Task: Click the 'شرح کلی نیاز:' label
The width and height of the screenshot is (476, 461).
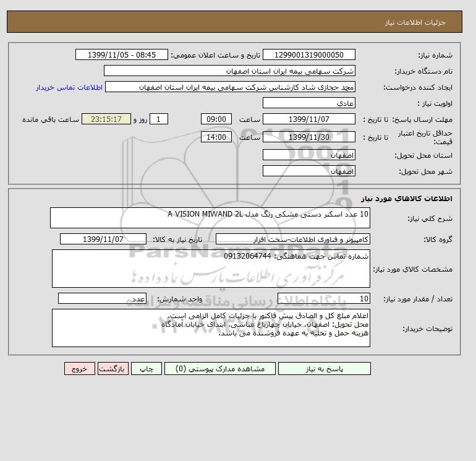Action: (430, 218)
